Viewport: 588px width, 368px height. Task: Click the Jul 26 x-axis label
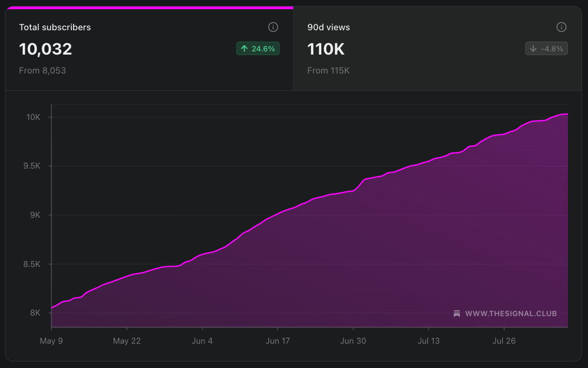point(504,341)
